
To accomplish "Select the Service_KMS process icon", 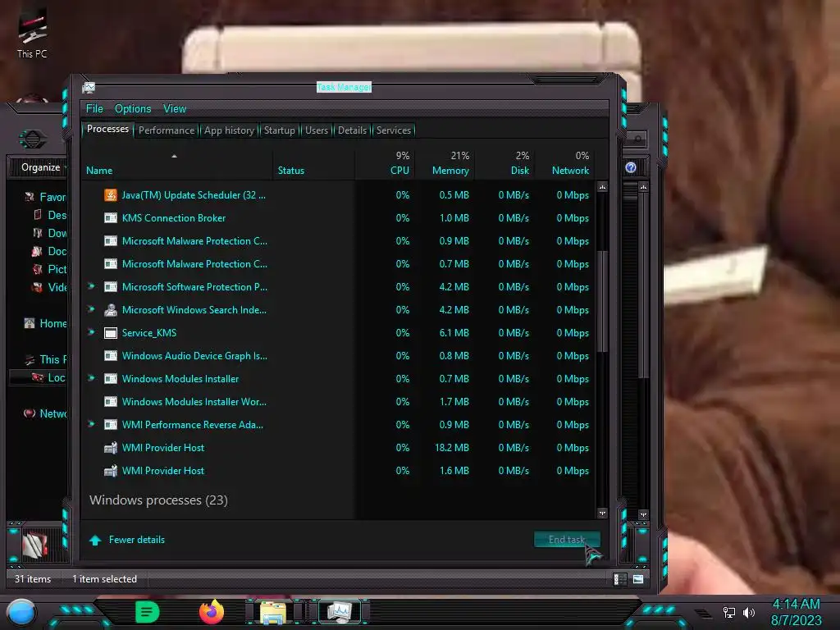I will pyautogui.click(x=111, y=333).
